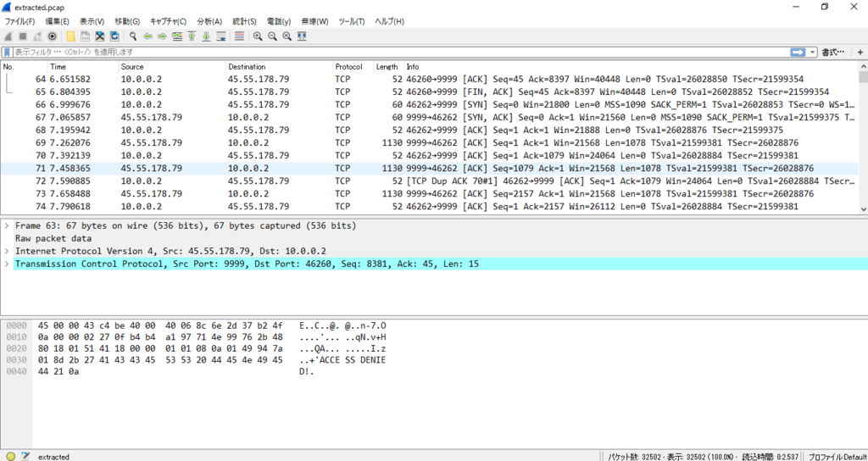Click the Close capture file icon
Image resolution: width=868 pixels, height=461 pixels.
click(x=100, y=36)
